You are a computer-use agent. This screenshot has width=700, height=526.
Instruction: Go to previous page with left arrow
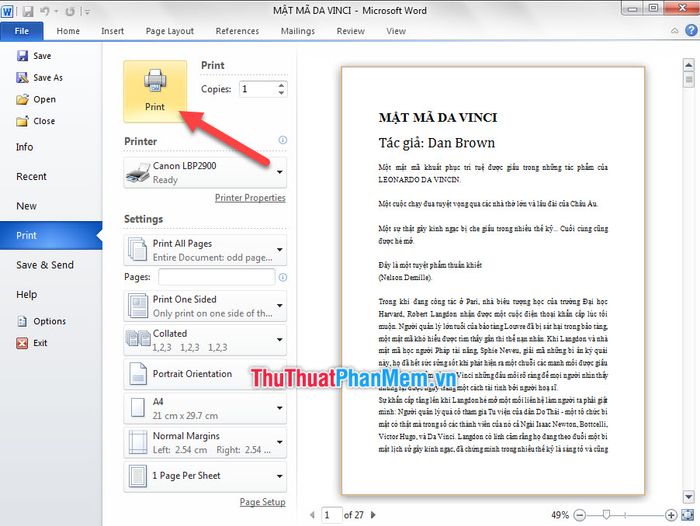click(312, 515)
